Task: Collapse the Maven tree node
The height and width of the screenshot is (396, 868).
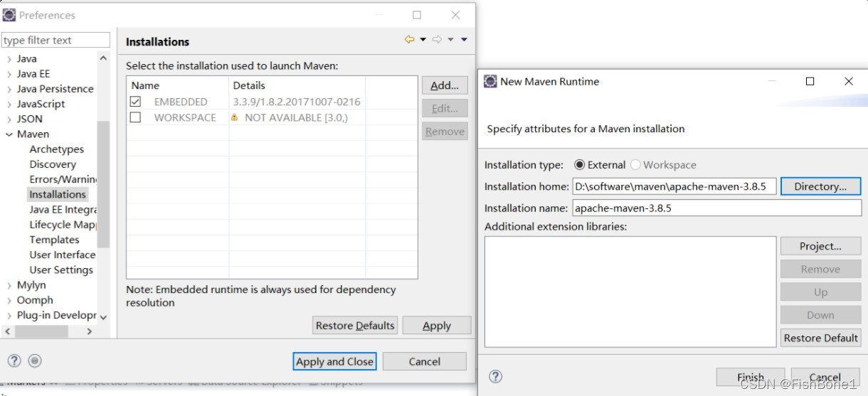Action: tap(9, 134)
